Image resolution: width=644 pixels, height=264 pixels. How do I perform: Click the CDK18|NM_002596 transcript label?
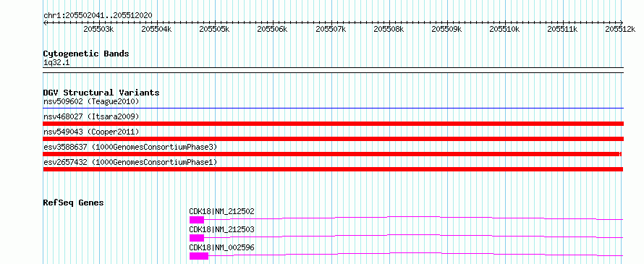tap(222, 247)
